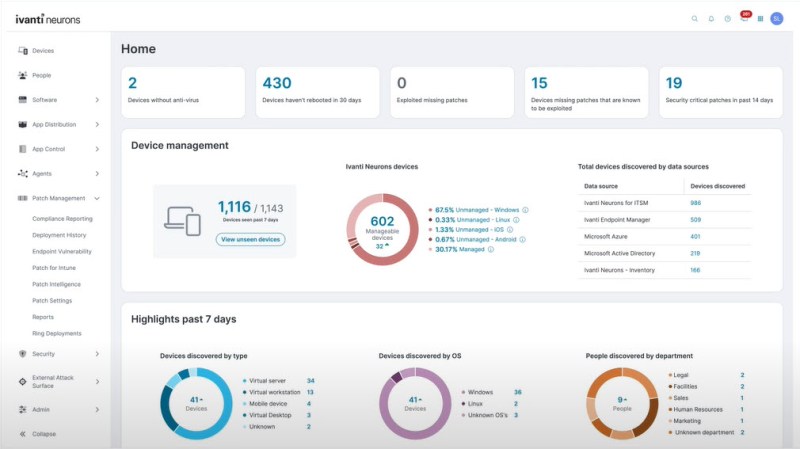This screenshot has width=800, height=449.
Task: Click the Security shield icon
Action: [x=22, y=354]
